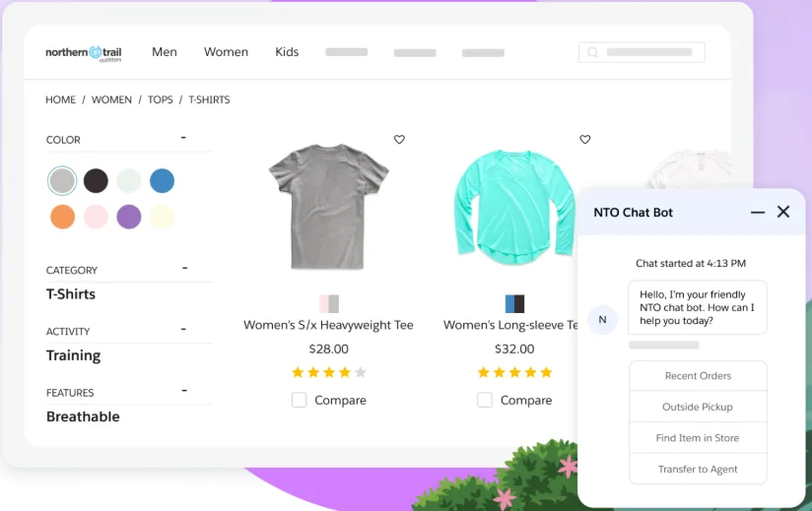Minimize the NTO Chat Bot window
The image size is (812, 511).
[x=758, y=212]
